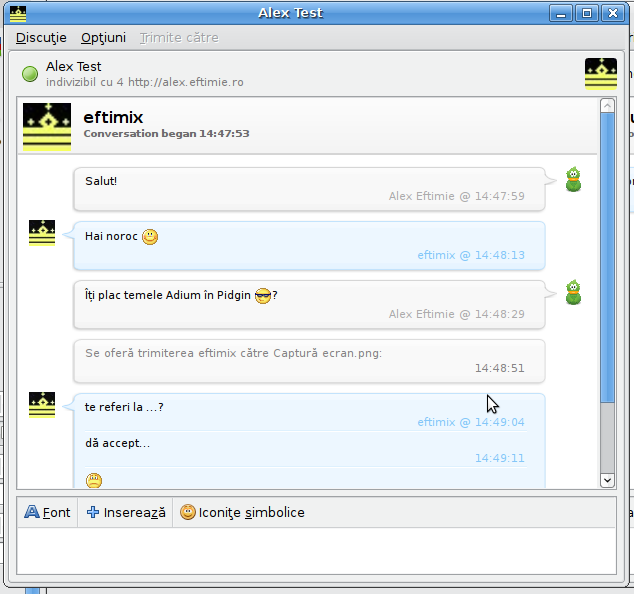Click the green Pidgin avatar beside Salut! message
634x594 pixels.
tap(573, 179)
